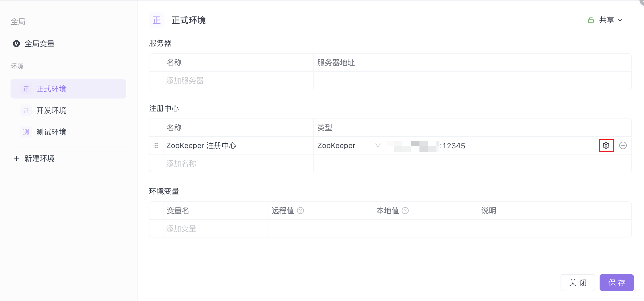Click the green unlock share icon
This screenshot has height=301, width=644.
[591, 20]
